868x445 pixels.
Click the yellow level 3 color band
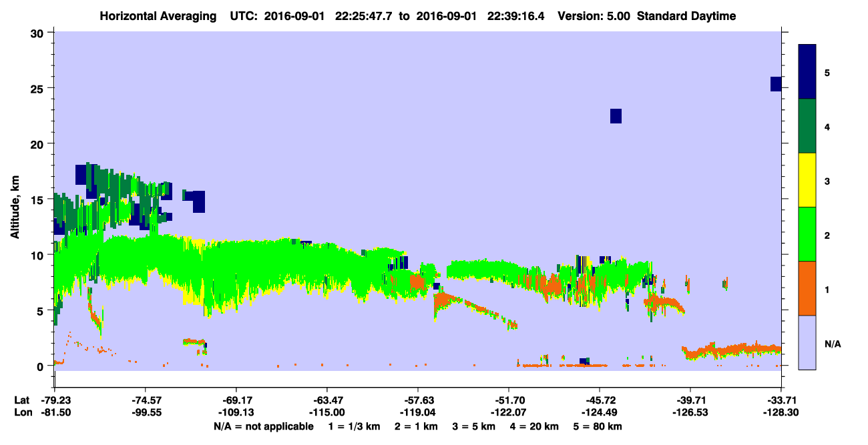coord(807,180)
